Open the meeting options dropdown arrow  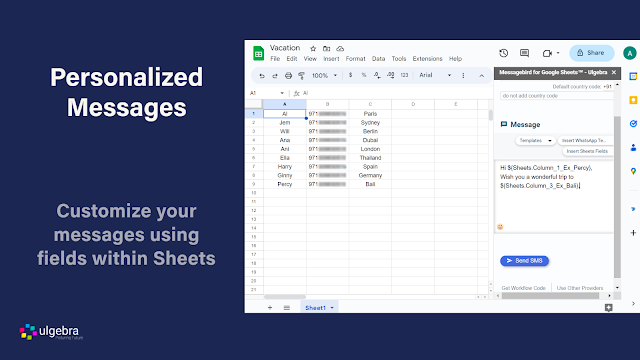pyautogui.click(x=558, y=53)
